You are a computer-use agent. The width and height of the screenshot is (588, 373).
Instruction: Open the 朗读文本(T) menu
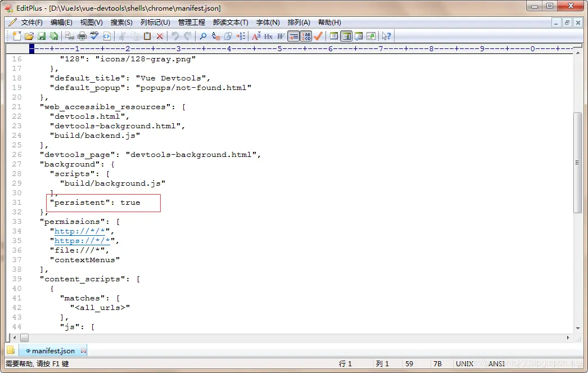(230, 23)
